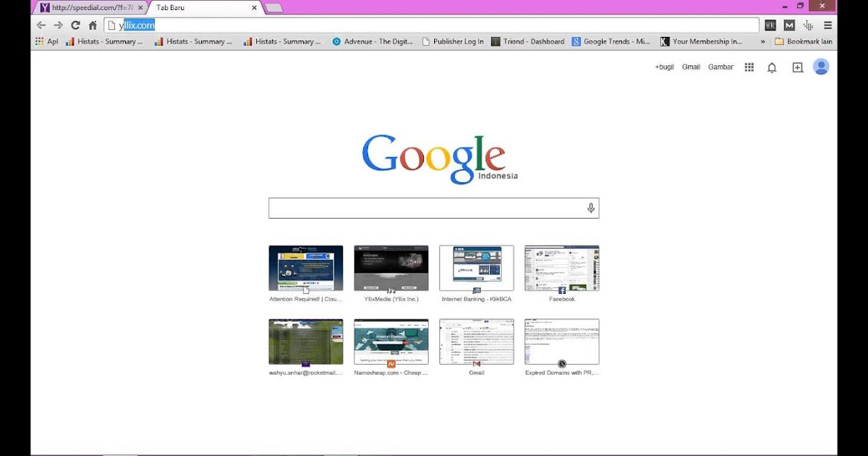868x456 pixels.
Task: Click the +bugil link
Action: coord(664,67)
